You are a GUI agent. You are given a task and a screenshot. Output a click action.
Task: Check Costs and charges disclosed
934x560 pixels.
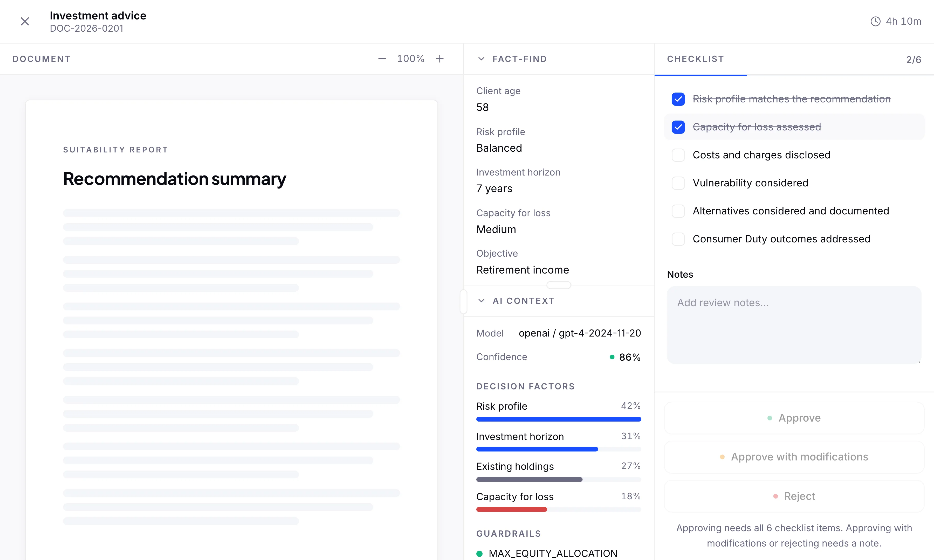point(678,155)
